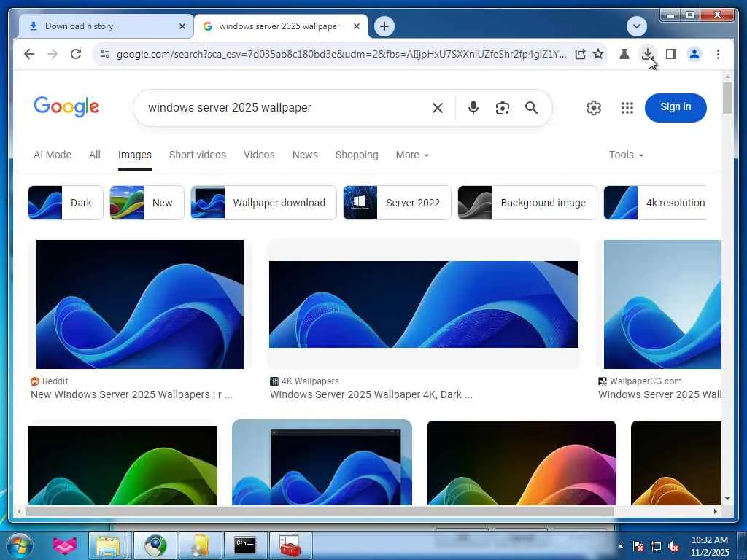Click the address bar URL
This screenshot has width=747, height=560.
click(x=341, y=54)
